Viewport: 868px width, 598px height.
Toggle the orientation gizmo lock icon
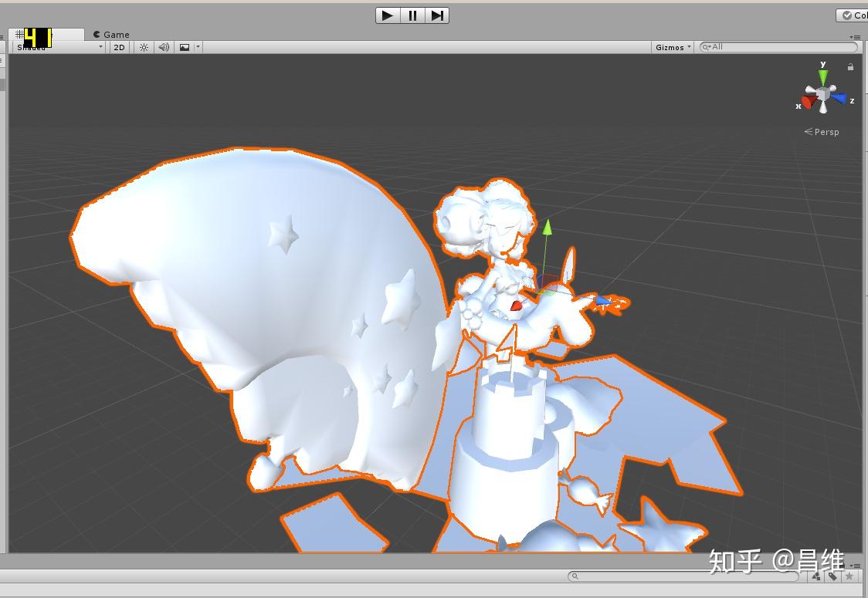[x=850, y=67]
